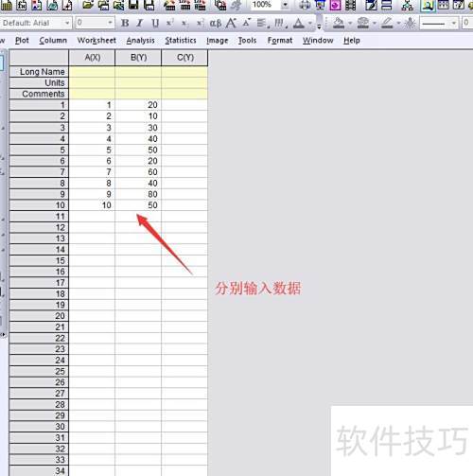Click the empty C(Y) cell in row 1
This screenshot has height=476, width=473.
[x=184, y=105]
